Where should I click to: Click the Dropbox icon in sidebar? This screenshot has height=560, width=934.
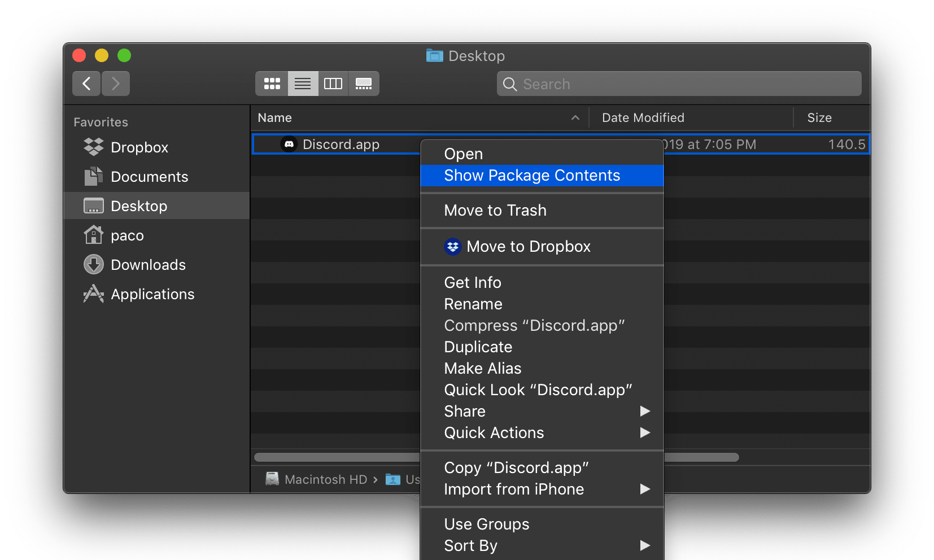[x=94, y=147]
